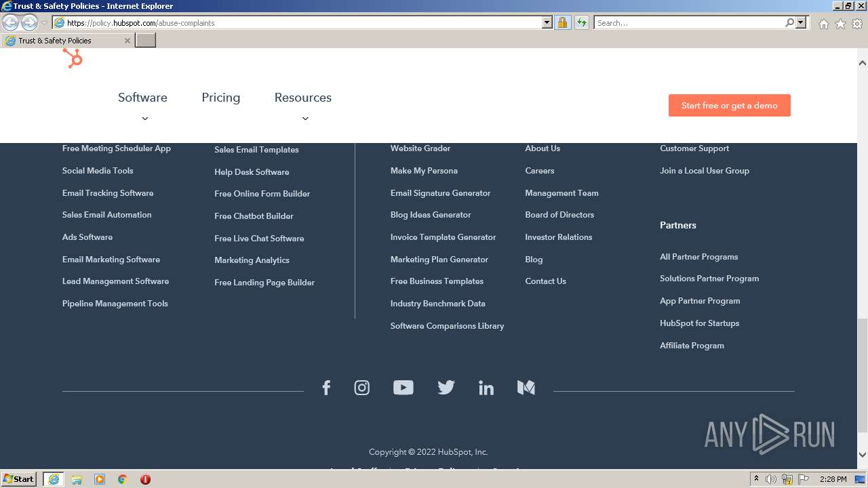868x488 pixels.
Task: Open Invoice Template Generator link
Action: coord(443,237)
